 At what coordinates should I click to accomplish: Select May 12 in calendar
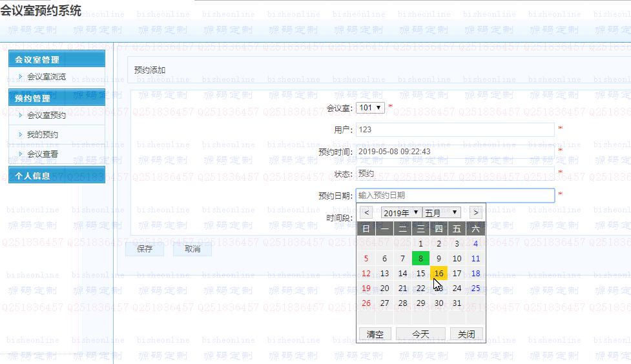pyautogui.click(x=366, y=274)
